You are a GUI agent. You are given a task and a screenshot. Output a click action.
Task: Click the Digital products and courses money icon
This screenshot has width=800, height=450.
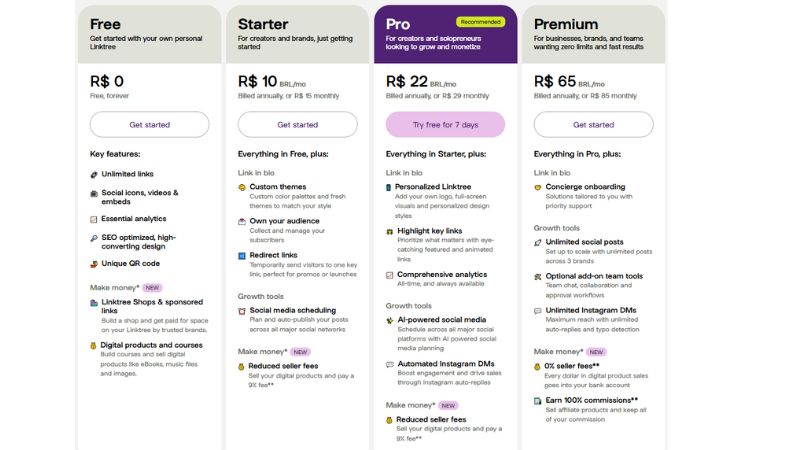(93, 346)
